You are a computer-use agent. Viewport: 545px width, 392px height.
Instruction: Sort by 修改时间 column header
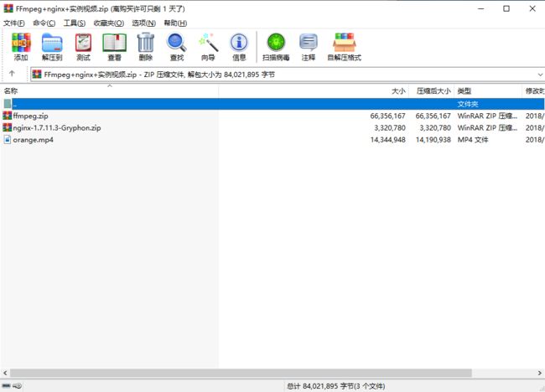tap(533, 91)
